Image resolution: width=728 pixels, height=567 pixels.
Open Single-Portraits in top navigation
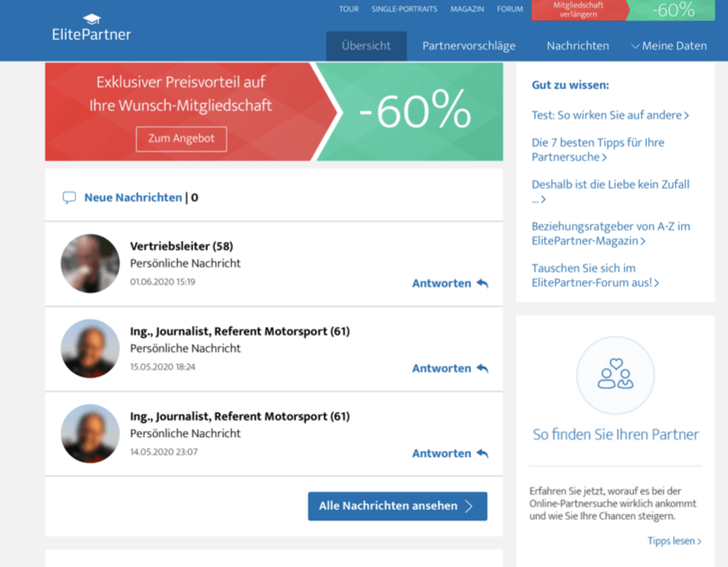[x=404, y=9]
